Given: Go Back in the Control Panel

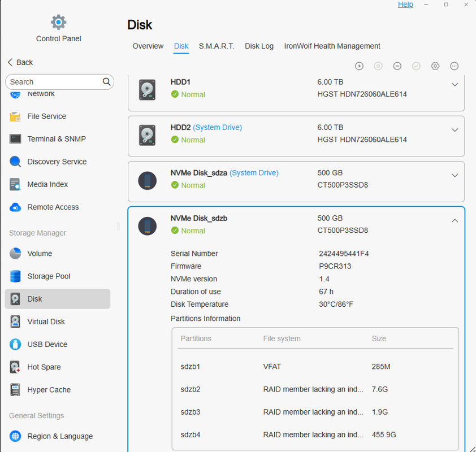Looking at the screenshot, I should tap(20, 63).
